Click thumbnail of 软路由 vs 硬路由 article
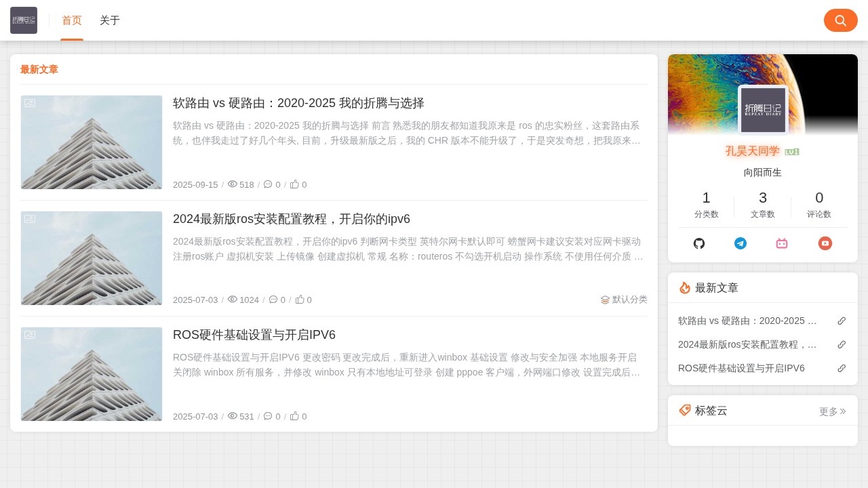The height and width of the screenshot is (488, 868). click(x=92, y=142)
